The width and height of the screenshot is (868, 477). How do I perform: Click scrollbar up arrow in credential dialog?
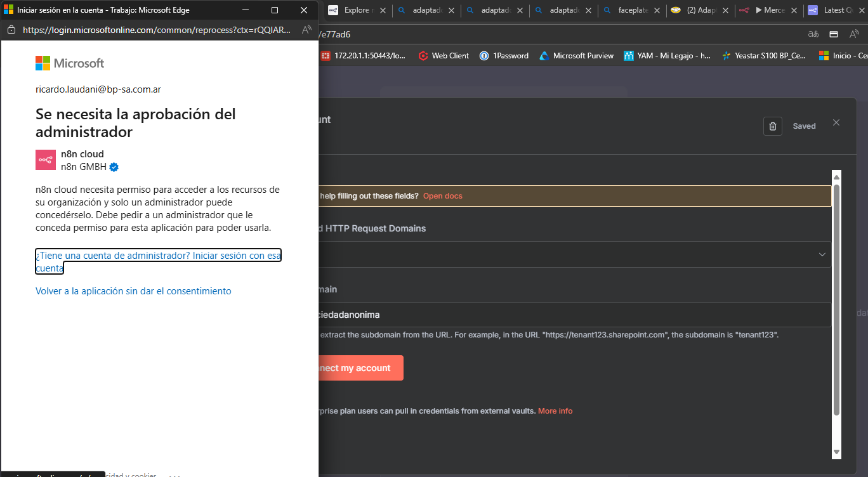click(x=836, y=177)
